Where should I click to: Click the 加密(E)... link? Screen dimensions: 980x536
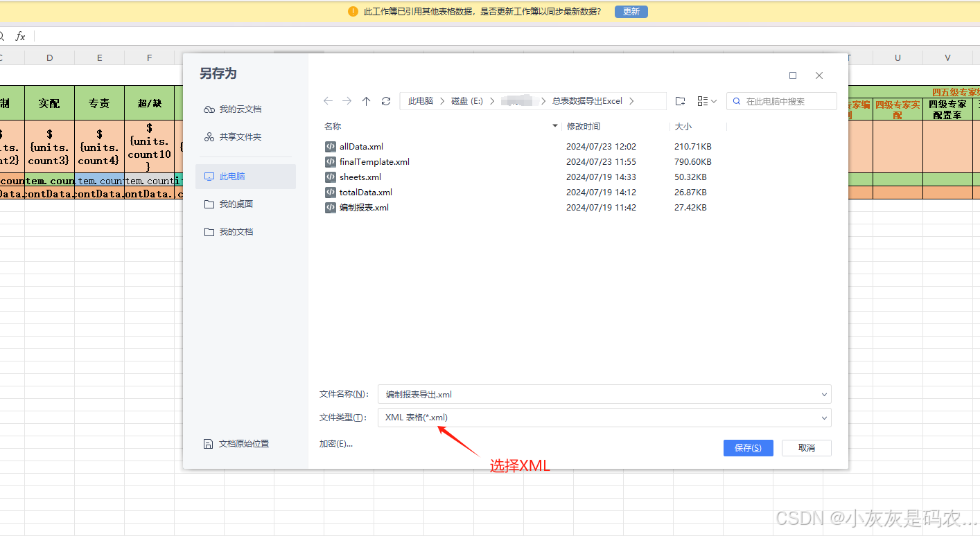[x=336, y=444]
